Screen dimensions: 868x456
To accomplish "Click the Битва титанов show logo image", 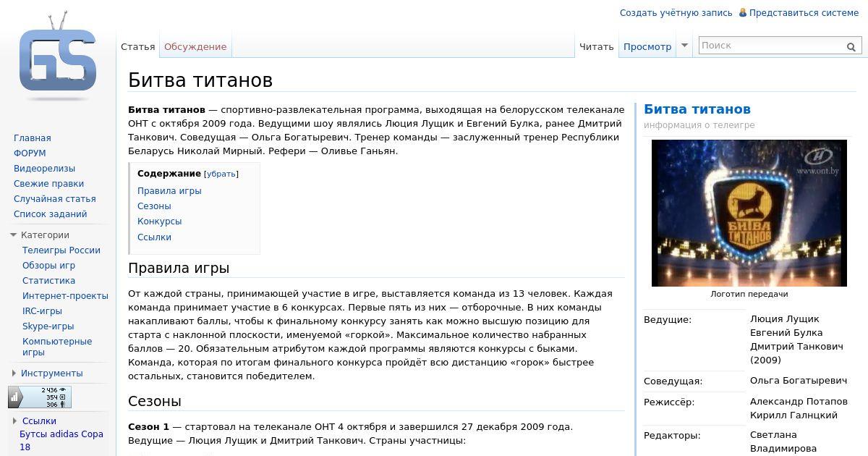I will (749, 213).
